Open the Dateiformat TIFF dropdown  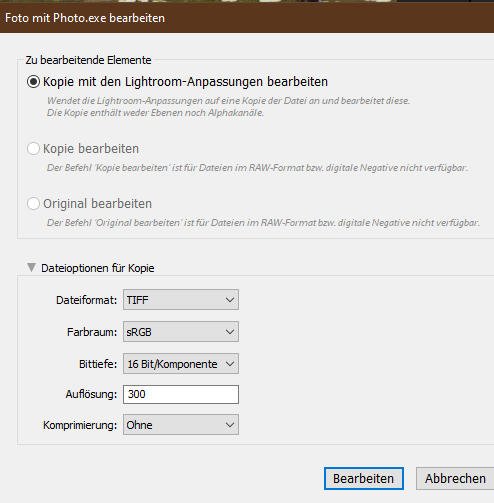coord(181,300)
